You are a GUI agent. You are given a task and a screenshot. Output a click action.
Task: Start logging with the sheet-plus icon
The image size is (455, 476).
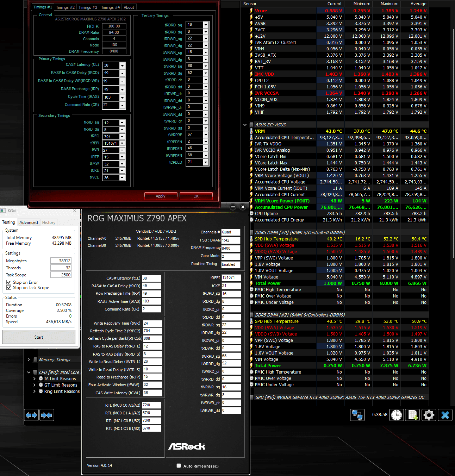pos(413,415)
